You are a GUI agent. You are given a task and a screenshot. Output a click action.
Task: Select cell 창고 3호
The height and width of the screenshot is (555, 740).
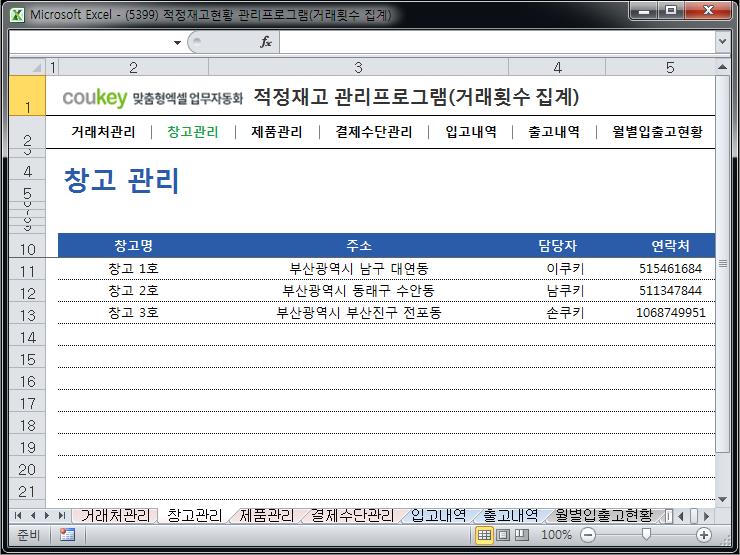tap(134, 312)
